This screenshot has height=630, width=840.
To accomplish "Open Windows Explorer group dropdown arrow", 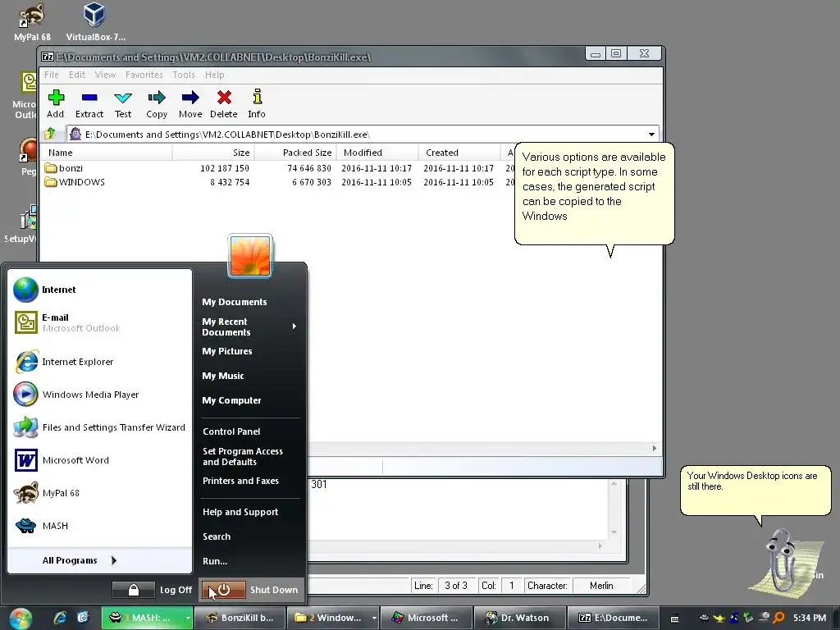I will (x=374, y=619).
